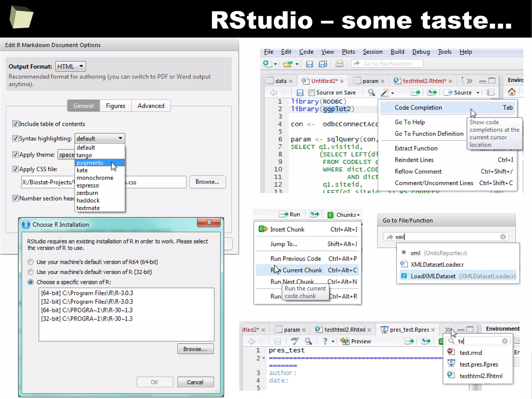Show more tabs chevron in top editor

point(469,81)
